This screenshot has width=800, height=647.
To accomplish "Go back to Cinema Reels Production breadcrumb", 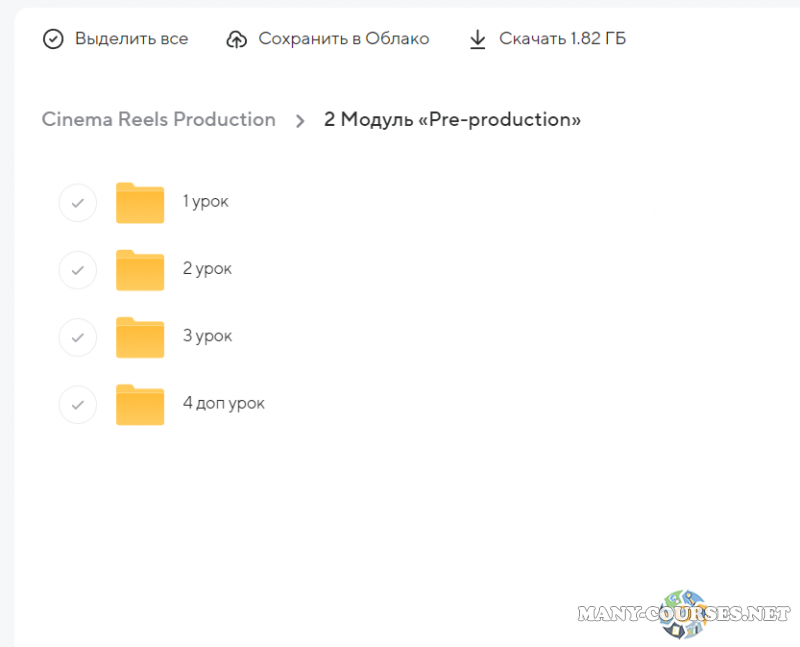I will pos(158,119).
